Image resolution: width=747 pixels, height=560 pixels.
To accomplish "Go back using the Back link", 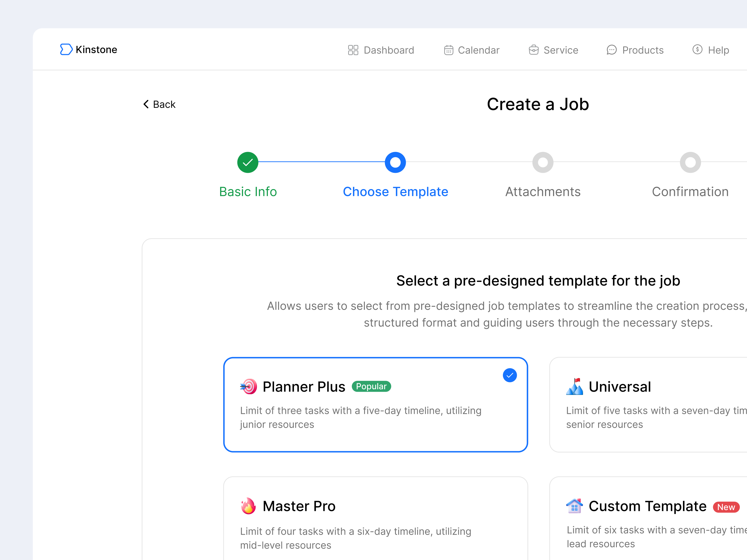I will [164, 105].
